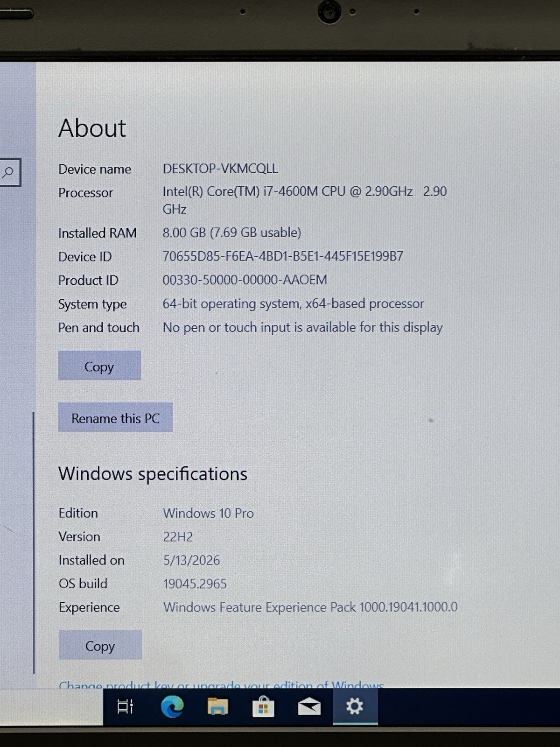
Task: Select the 8.00 GB installed RAM value
Action: (x=232, y=233)
